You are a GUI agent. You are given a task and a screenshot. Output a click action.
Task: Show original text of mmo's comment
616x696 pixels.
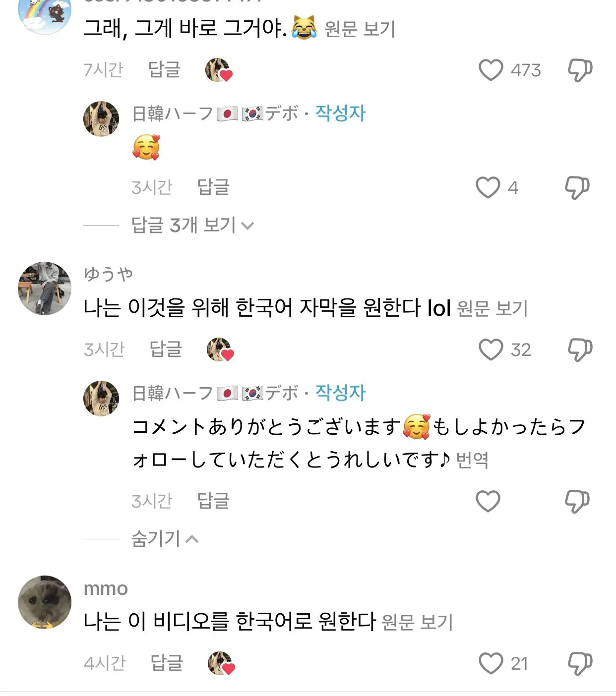[x=417, y=622]
